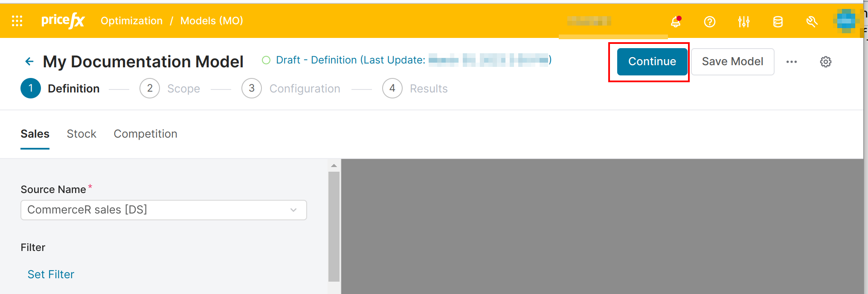Open the sliders configuration icon
The height and width of the screenshot is (294, 868).
click(x=744, y=21)
